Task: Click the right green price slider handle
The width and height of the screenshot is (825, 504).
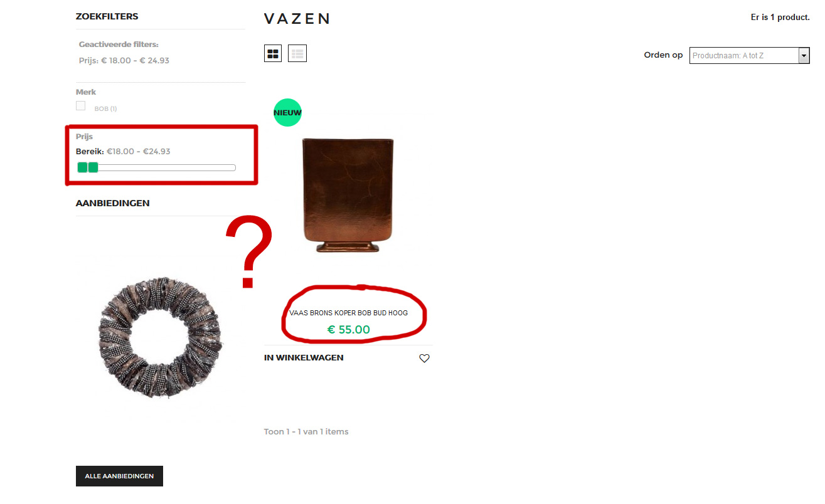Action: tap(93, 167)
